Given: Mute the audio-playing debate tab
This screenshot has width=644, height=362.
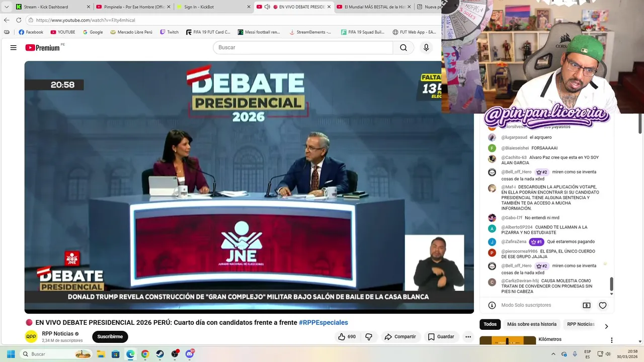Looking at the screenshot, I should (x=267, y=7).
